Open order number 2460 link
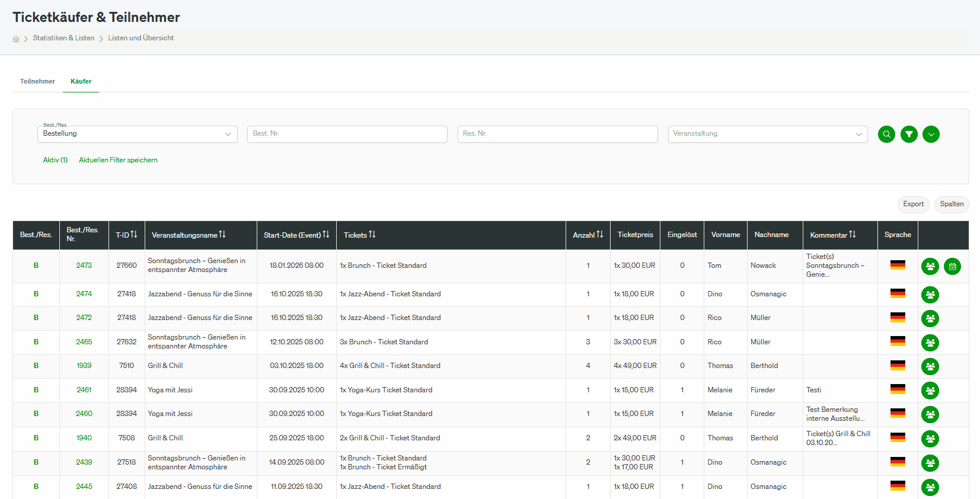The image size is (980, 499). pyautogui.click(x=84, y=414)
